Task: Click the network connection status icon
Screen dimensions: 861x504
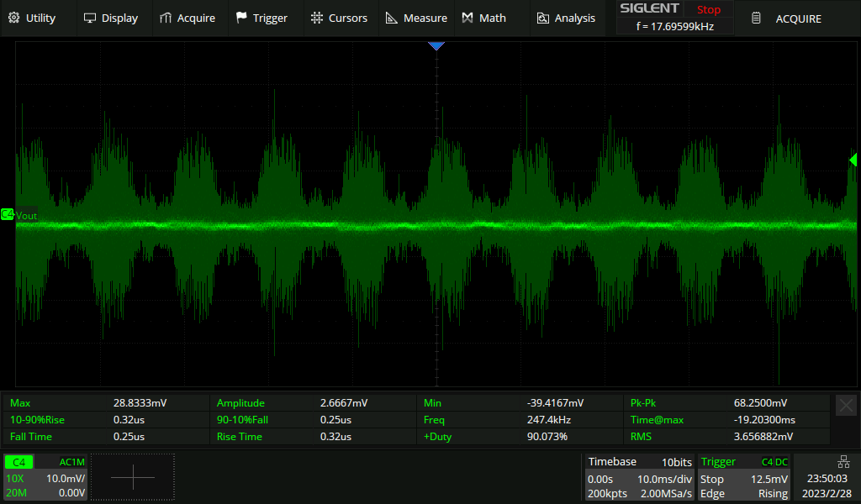Action: [x=843, y=462]
